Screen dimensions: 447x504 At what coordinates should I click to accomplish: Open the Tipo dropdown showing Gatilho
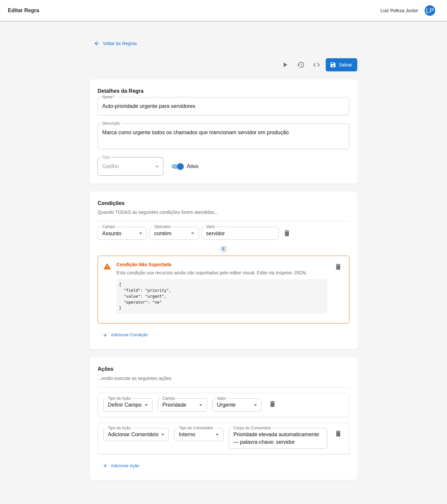[130, 166]
